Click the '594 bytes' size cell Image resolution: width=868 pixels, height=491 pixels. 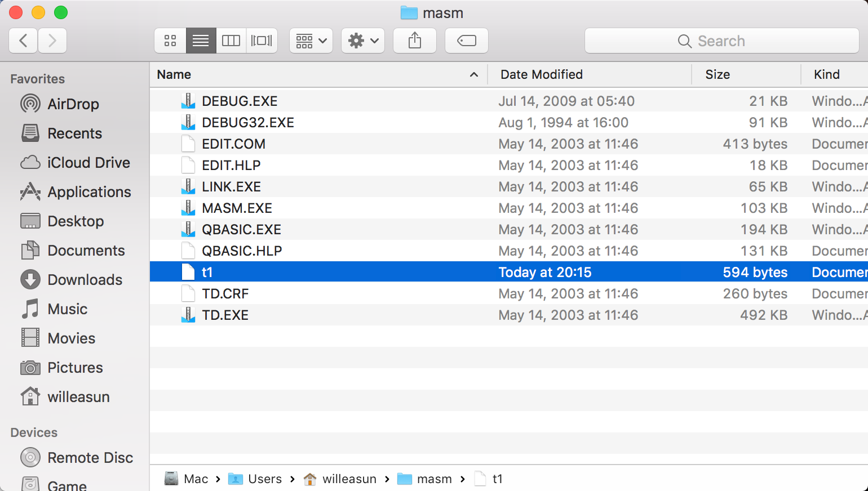click(x=755, y=273)
